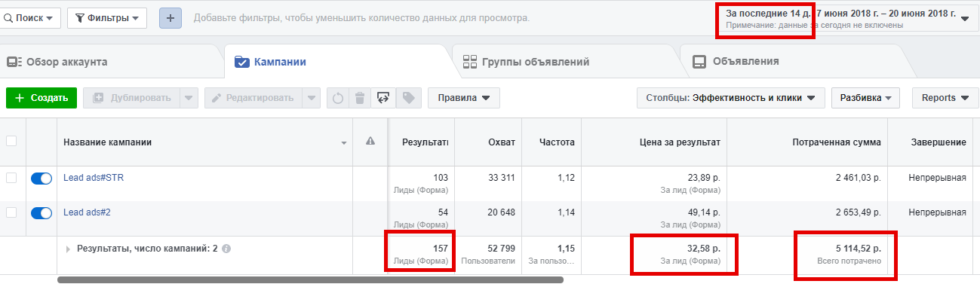Toggle off the Lead ads#2 campaign

click(41, 213)
